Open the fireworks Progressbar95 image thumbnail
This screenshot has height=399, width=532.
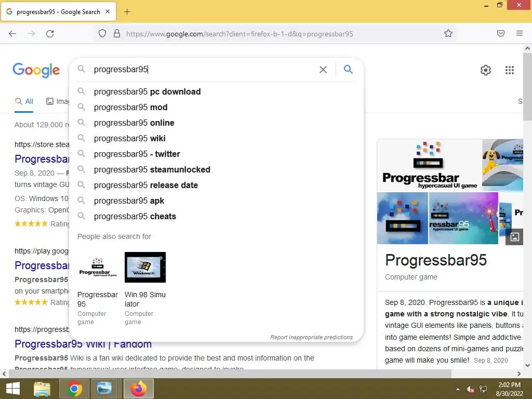point(463,218)
